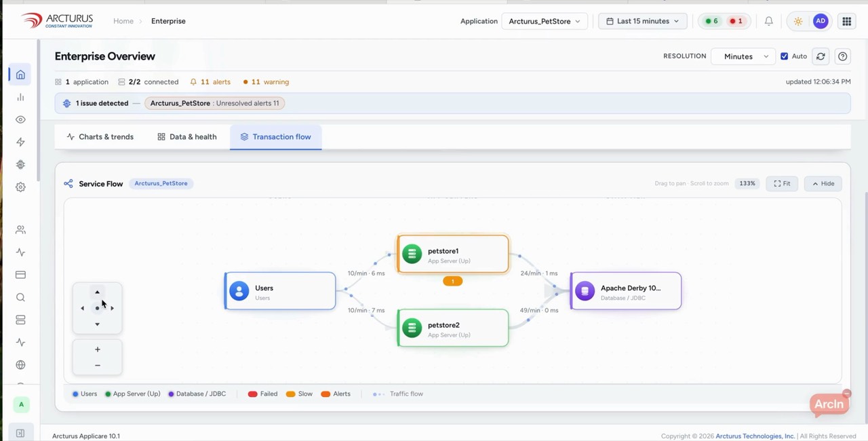
Task: Click the refresh icon button
Action: (821, 56)
